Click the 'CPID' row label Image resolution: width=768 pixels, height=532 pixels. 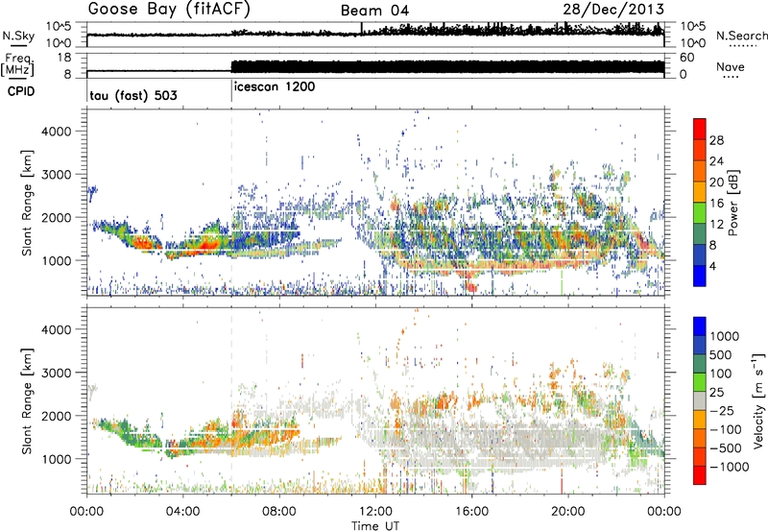[x=21, y=91]
